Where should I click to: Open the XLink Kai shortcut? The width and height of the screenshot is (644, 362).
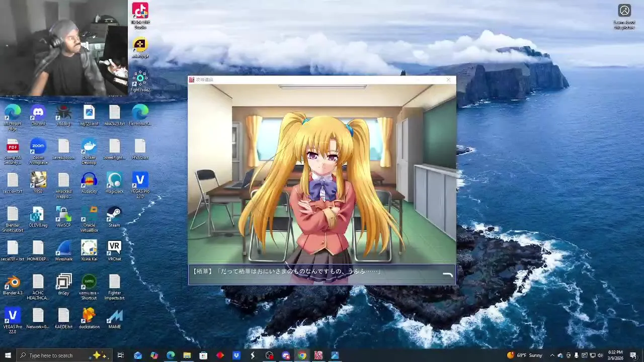[x=89, y=250]
